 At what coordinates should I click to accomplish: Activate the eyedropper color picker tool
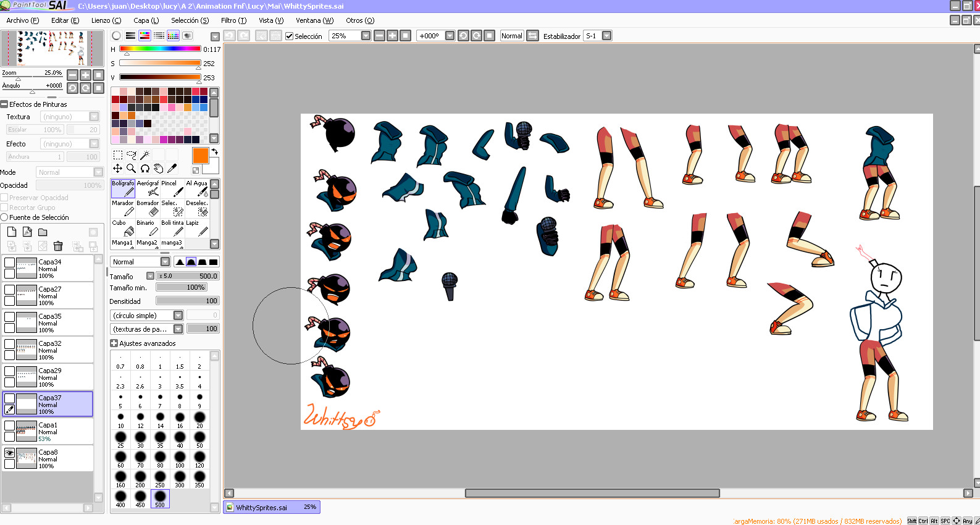point(172,168)
